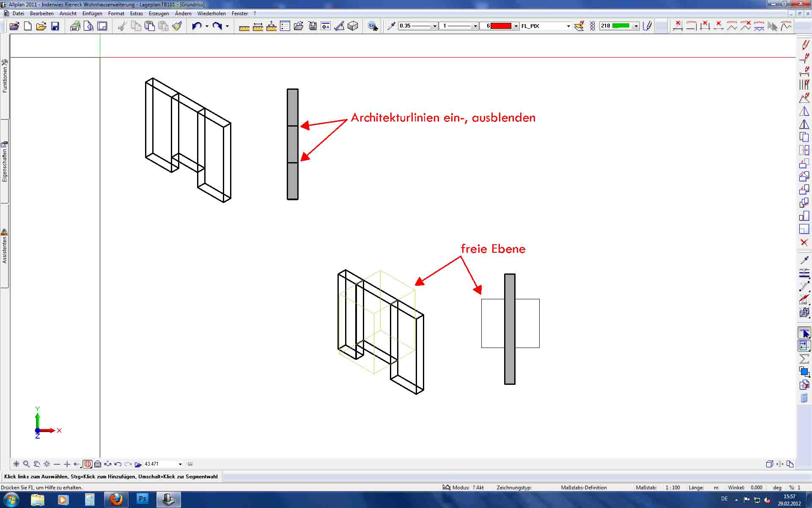Click the Redo arrow
This screenshot has width=812, height=508.
(217, 26)
